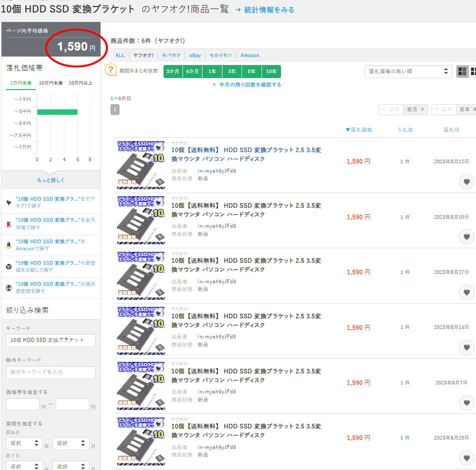Click the Yahoo Auctions search icon in sidebar
Viewport: 476px width, 470px height.
[9, 202]
